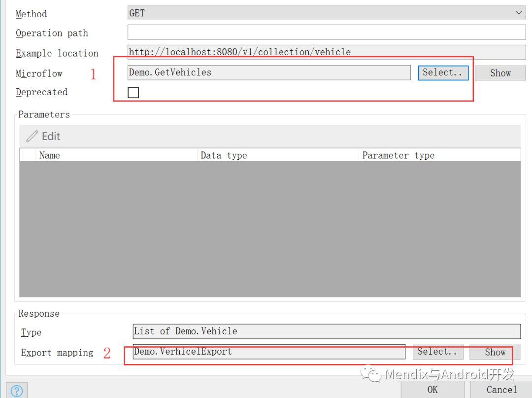
Task: Toggle the Deprecated checkbox
Action: coord(133,92)
